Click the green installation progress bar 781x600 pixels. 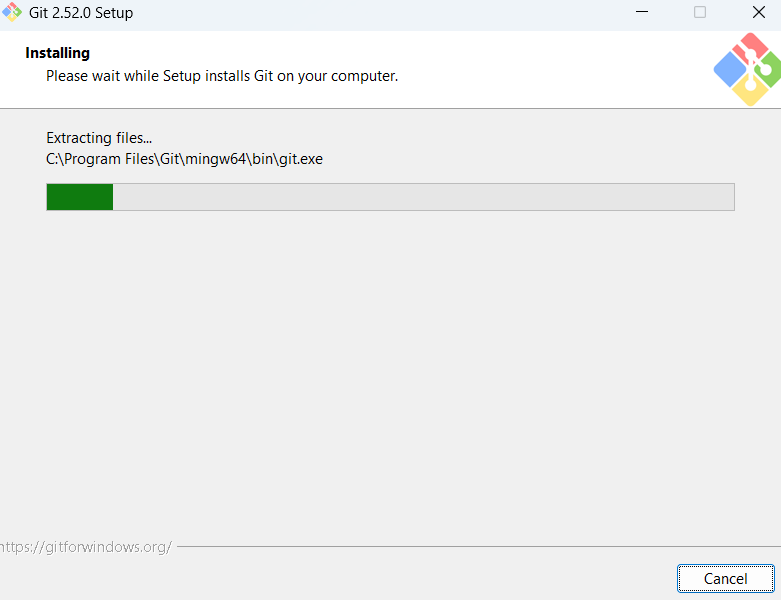coord(390,197)
